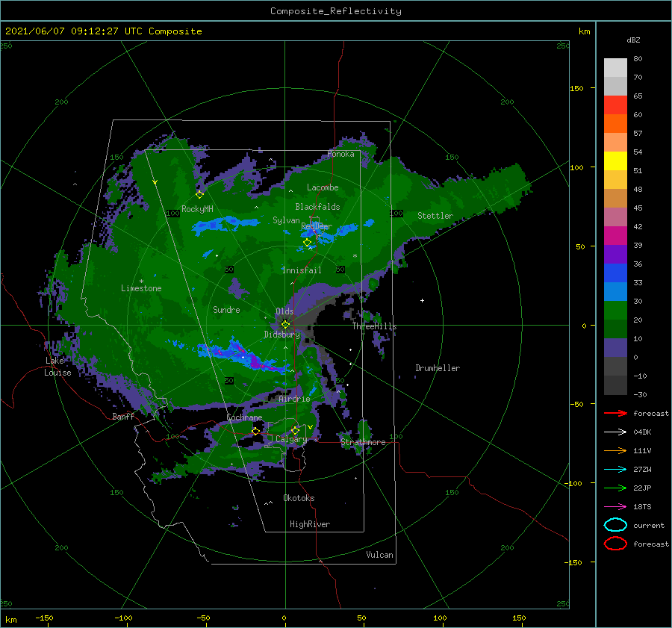672x628 pixels.
Task: Click the yellow diamond marker at RedDeer
Action: [x=307, y=243]
